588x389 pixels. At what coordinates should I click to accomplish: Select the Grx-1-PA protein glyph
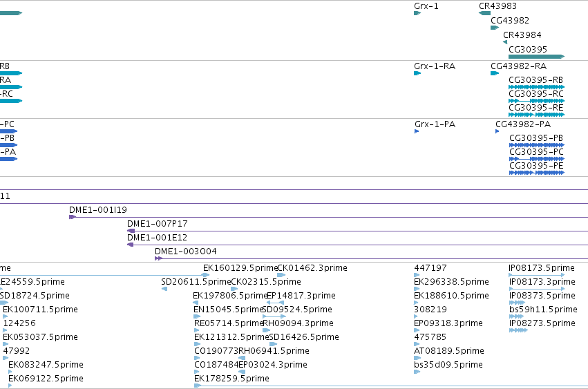click(417, 131)
